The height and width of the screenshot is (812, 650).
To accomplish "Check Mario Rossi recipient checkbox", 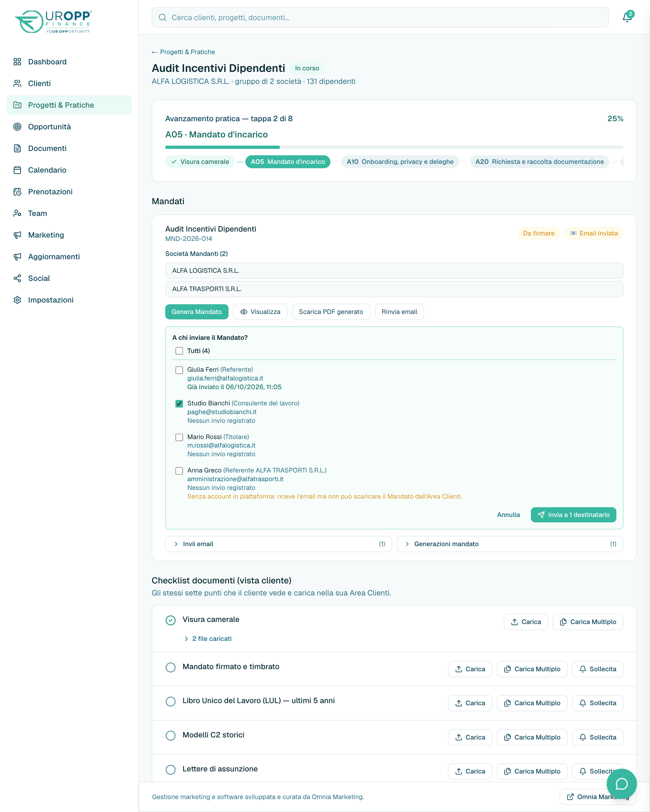I will 179,437.
